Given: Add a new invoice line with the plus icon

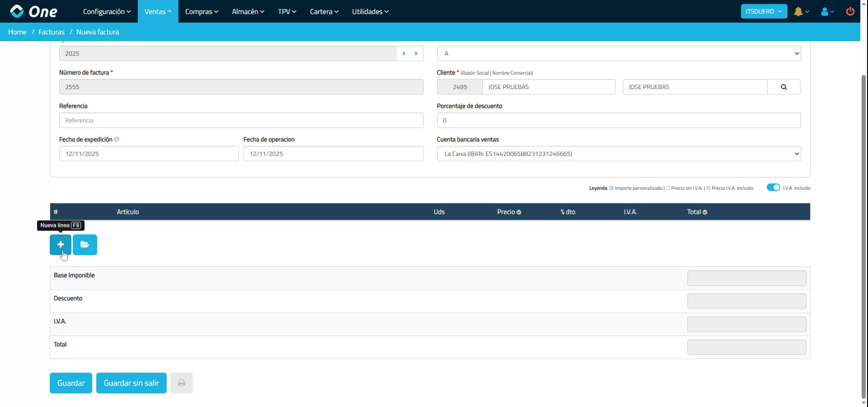Looking at the screenshot, I should point(60,245).
